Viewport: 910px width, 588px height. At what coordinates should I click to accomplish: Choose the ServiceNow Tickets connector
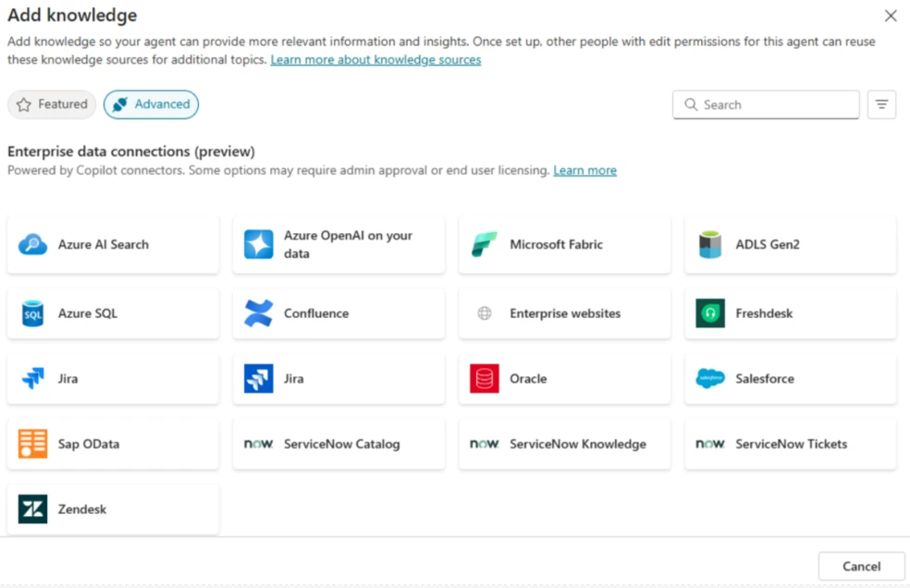[x=791, y=444]
